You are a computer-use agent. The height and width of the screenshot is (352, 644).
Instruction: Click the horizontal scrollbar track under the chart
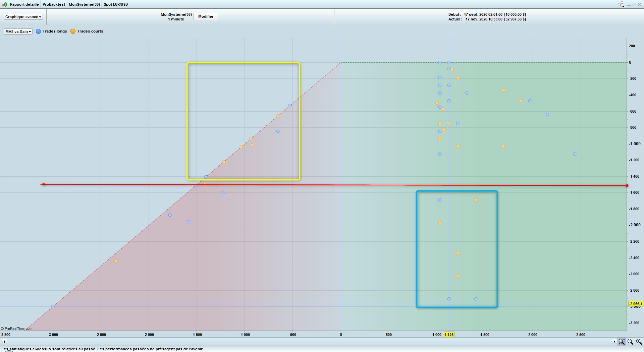(309, 342)
